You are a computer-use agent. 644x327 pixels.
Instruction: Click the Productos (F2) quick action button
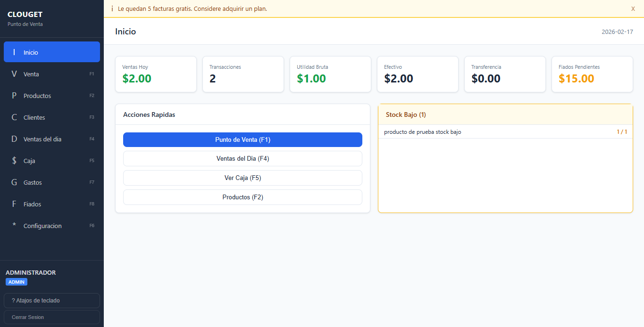coord(243,197)
